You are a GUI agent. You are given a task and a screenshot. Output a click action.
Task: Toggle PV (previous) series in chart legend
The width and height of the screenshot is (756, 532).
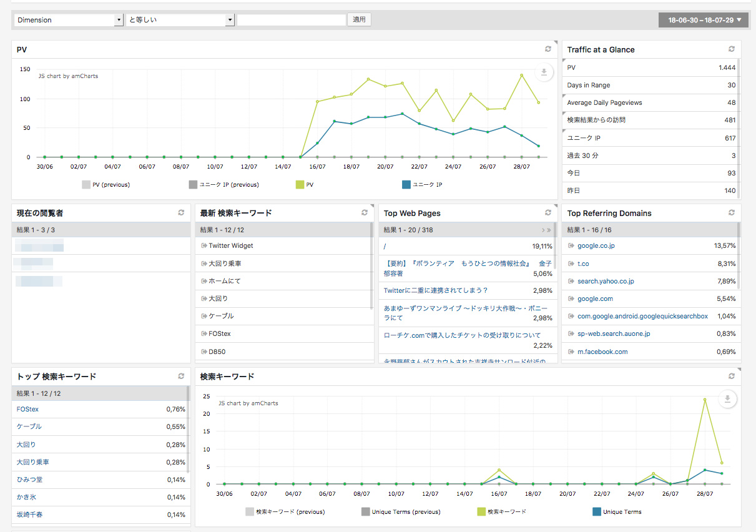106,185
